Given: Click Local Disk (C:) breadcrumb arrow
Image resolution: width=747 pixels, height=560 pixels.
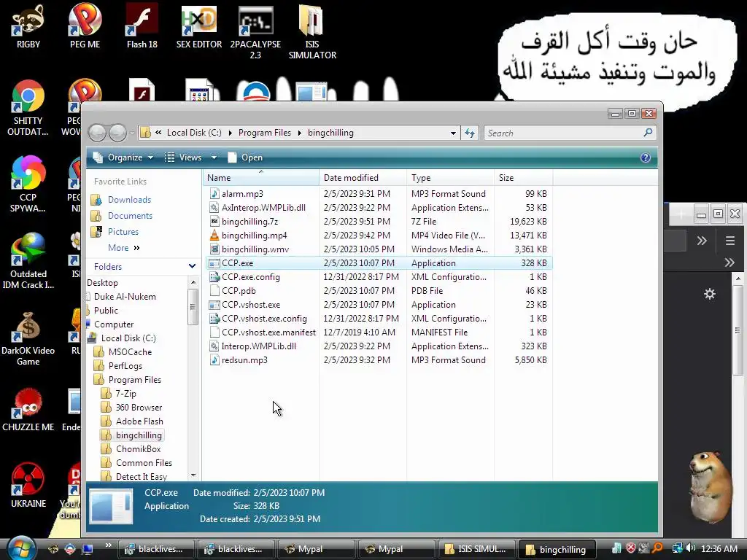Looking at the screenshot, I should pos(230,133).
